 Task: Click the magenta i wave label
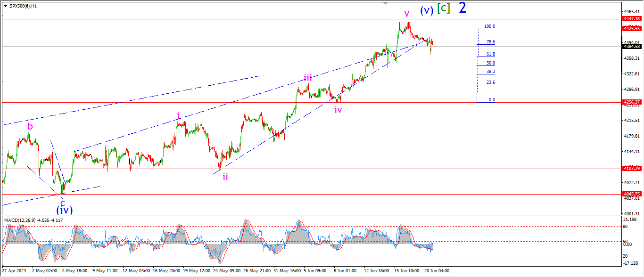(178, 115)
